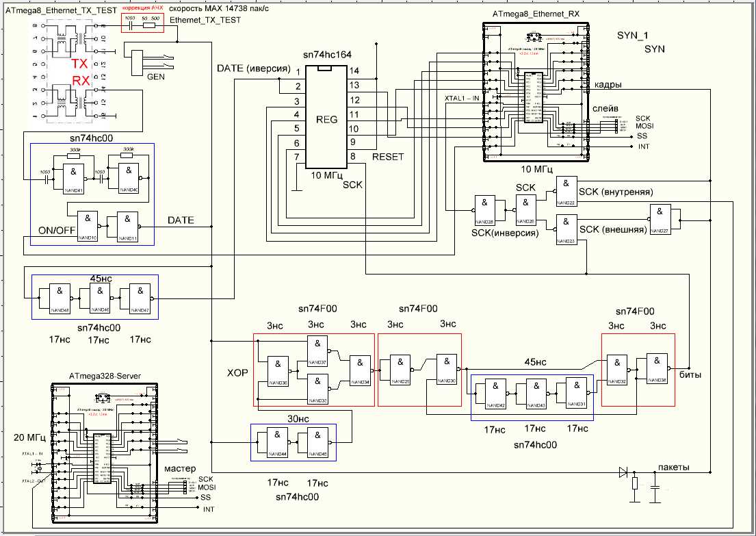Screen dimensions: 756x536
Task: Select 'SCK (внутреняя)' label
Action: (x=616, y=192)
